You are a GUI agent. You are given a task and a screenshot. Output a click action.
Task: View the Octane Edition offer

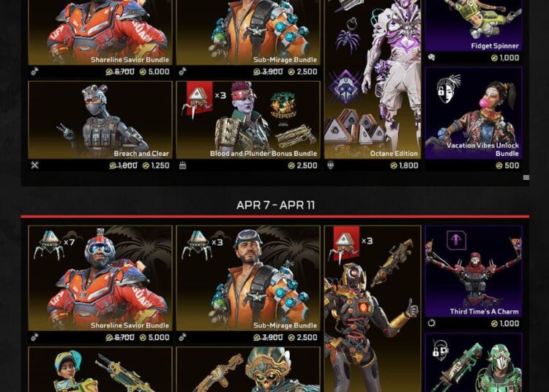pos(373,80)
